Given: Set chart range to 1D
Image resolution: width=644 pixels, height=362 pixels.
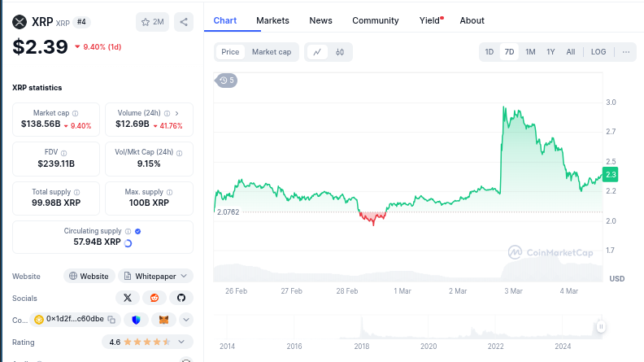Looking at the screenshot, I should coord(490,52).
